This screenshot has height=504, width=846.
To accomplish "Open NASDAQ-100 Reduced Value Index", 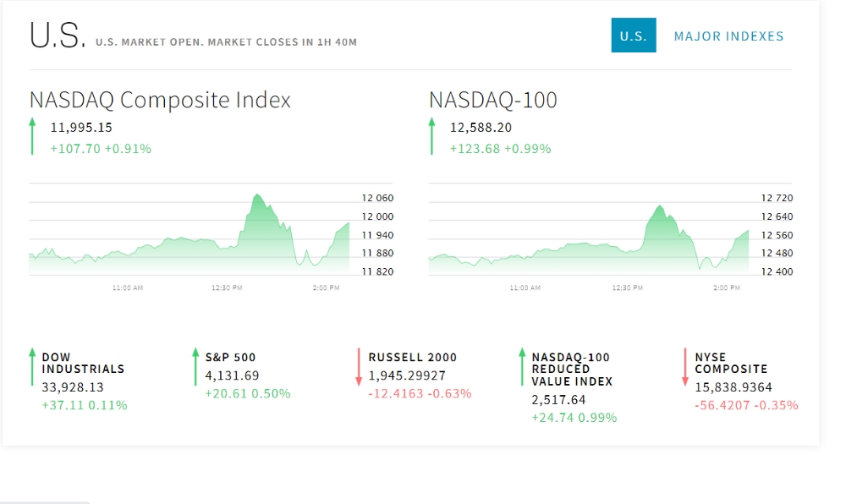I will point(572,370).
